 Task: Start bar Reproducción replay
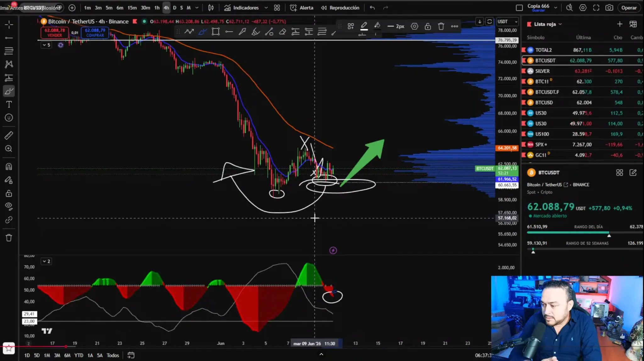pos(340,8)
